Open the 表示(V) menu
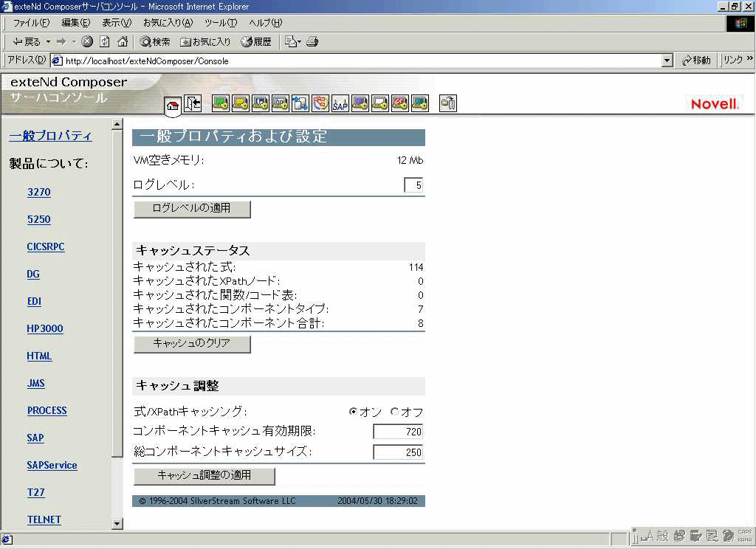Image resolution: width=756 pixels, height=549 pixels. tap(116, 23)
